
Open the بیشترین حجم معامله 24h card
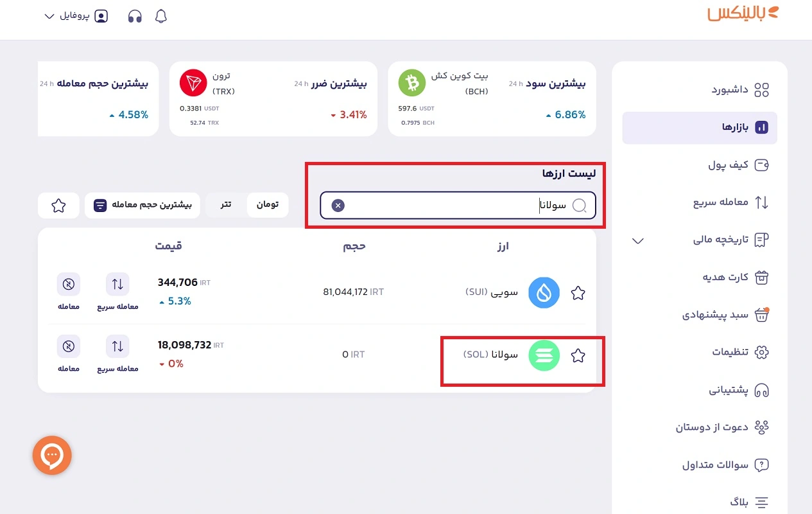pos(98,99)
